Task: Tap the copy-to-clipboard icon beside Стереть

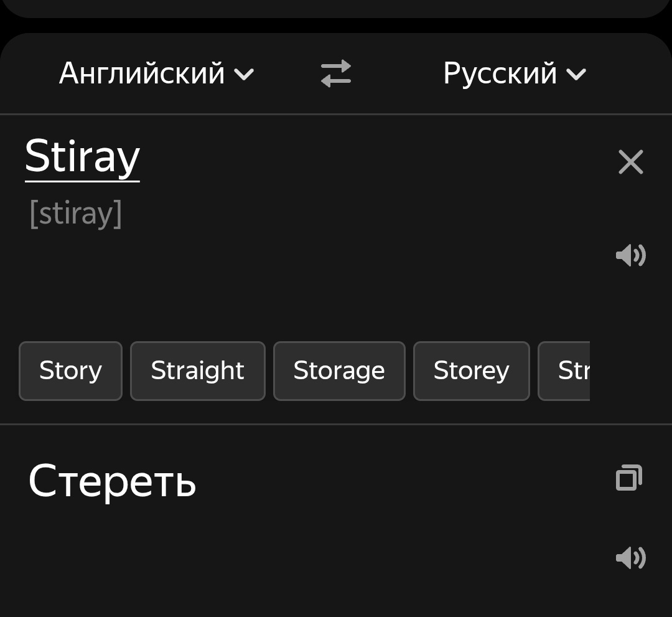Action: point(628,478)
